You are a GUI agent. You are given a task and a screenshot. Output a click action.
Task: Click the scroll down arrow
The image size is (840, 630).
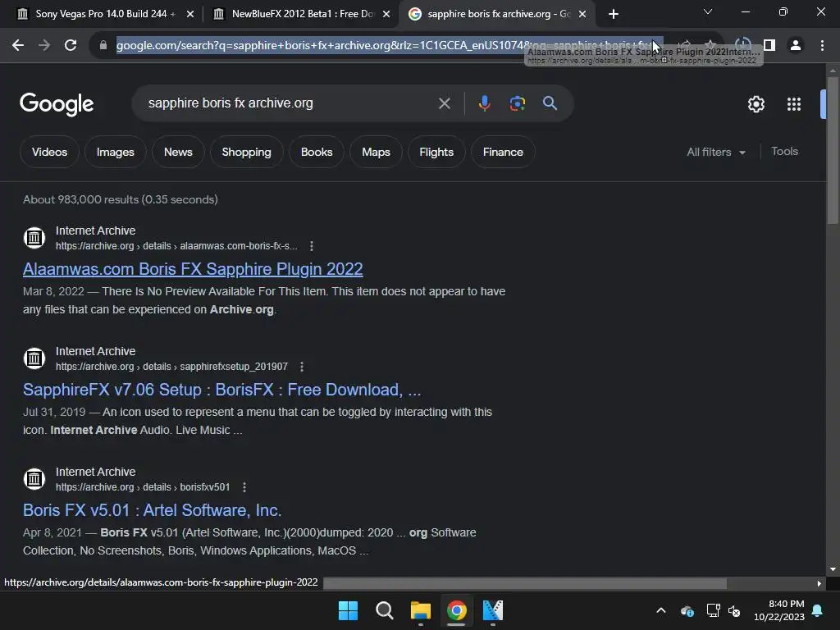833,569
